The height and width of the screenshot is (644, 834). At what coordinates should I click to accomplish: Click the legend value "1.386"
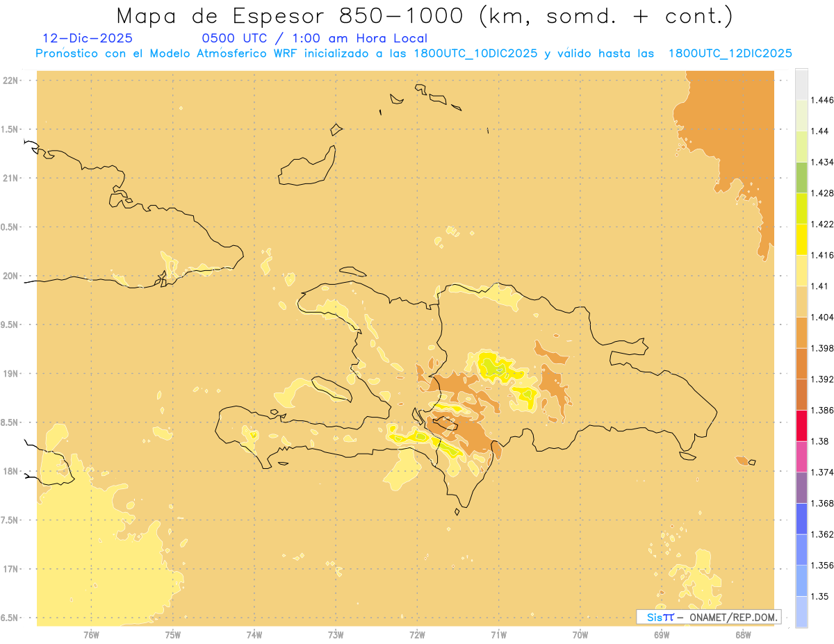click(823, 411)
